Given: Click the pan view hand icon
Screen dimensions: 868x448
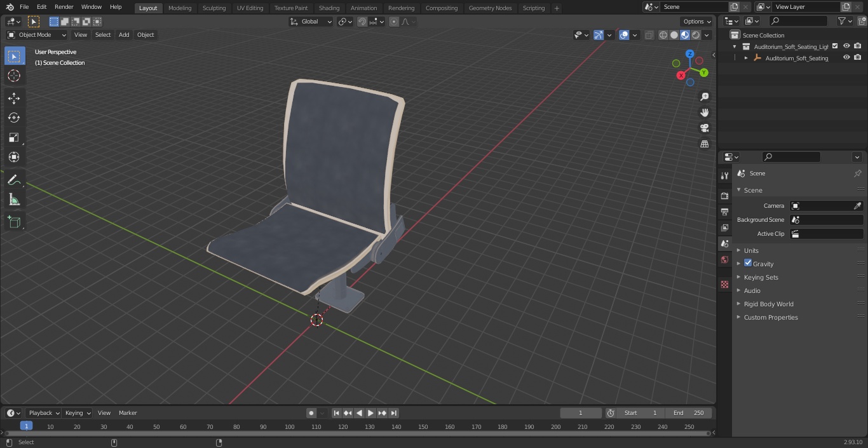Looking at the screenshot, I should coord(704,112).
